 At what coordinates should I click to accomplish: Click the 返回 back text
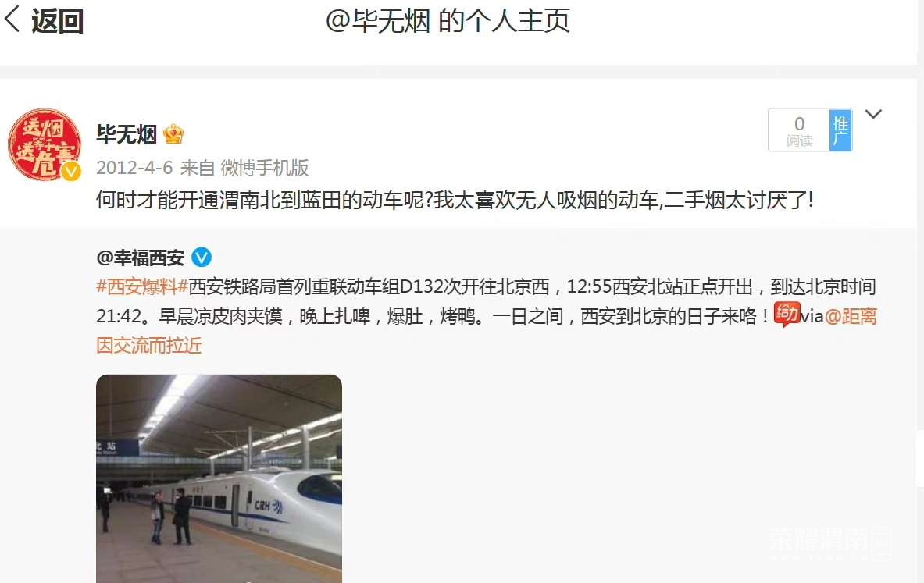(x=57, y=20)
